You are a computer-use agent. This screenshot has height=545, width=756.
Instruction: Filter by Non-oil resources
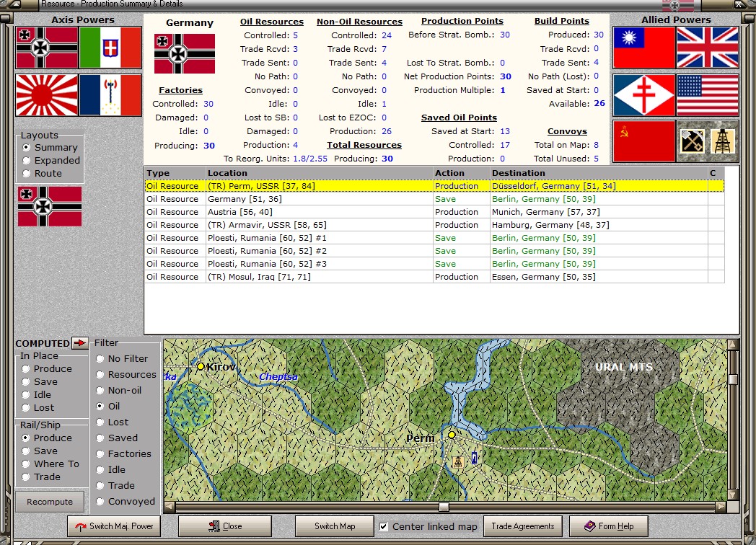[x=118, y=390]
